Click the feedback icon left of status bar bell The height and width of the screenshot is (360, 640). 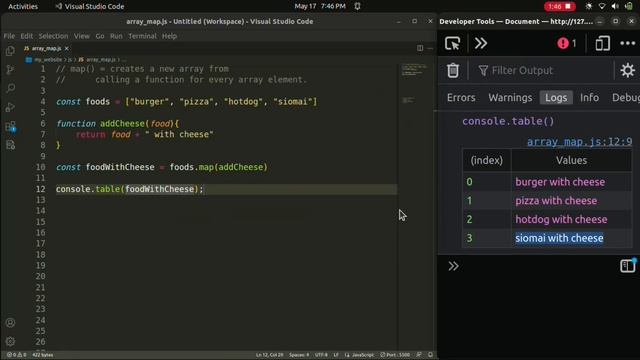tap(419, 355)
